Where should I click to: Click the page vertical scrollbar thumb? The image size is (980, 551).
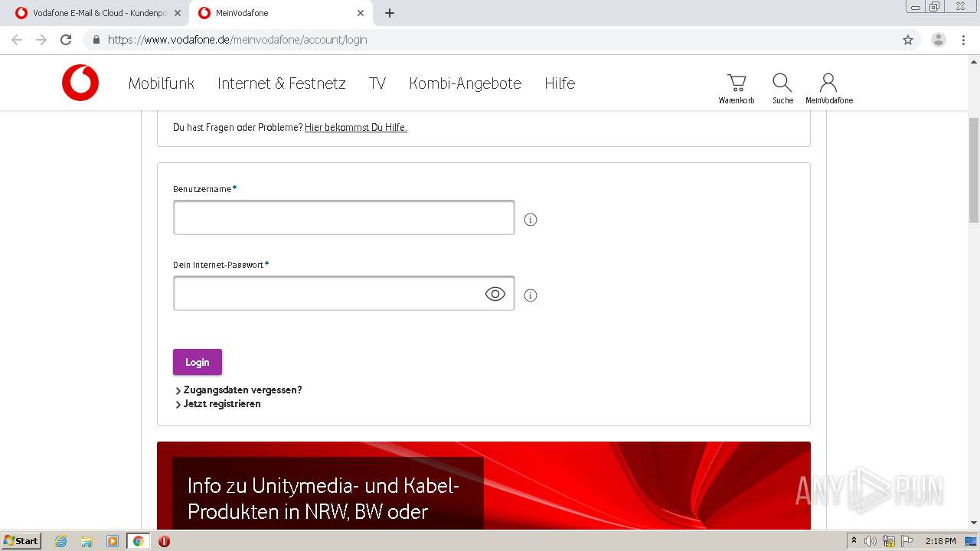pyautogui.click(x=974, y=170)
